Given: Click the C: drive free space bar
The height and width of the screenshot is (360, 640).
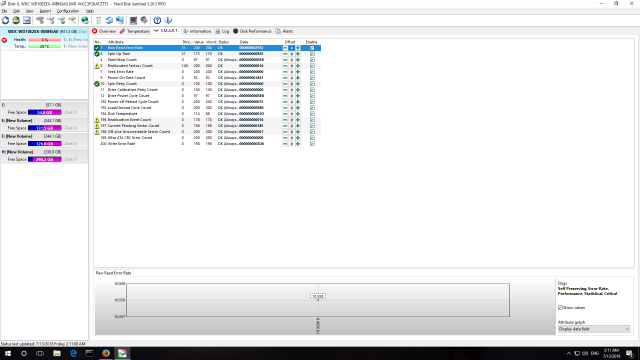Looking at the screenshot, I should point(45,112).
